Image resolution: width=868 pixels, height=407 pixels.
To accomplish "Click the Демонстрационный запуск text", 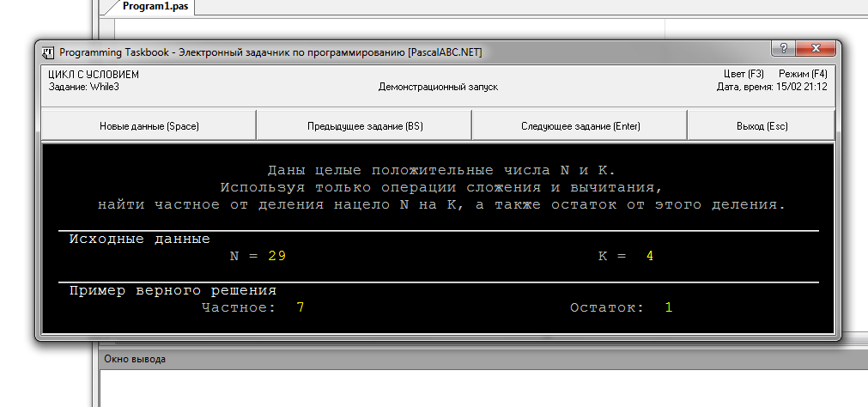I will pyautogui.click(x=438, y=87).
